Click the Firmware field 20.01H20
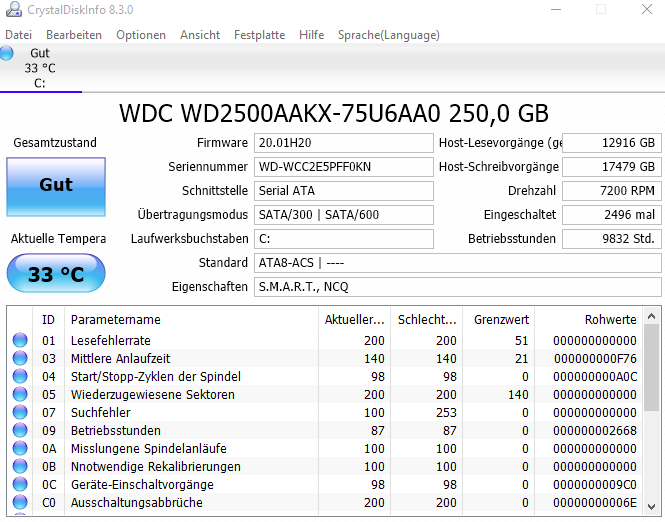 (x=344, y=143)
